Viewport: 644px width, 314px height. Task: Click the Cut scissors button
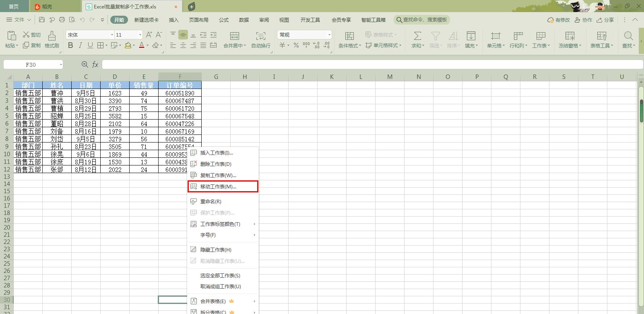tap(32, 35)
